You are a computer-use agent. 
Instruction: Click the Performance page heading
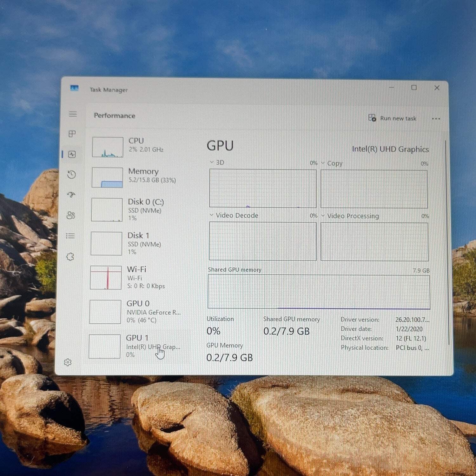click(115, 116)
